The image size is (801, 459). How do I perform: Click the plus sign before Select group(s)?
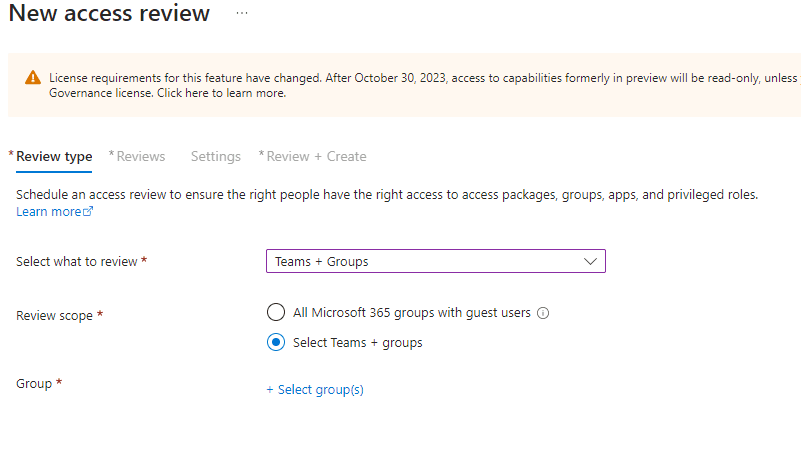(270, 390)
